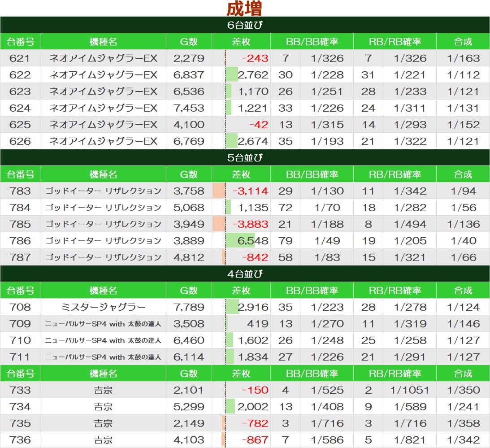Click difference value 1,135 in row 784
The width and height of the screenshot is (490, 448).
coord(253,207)
